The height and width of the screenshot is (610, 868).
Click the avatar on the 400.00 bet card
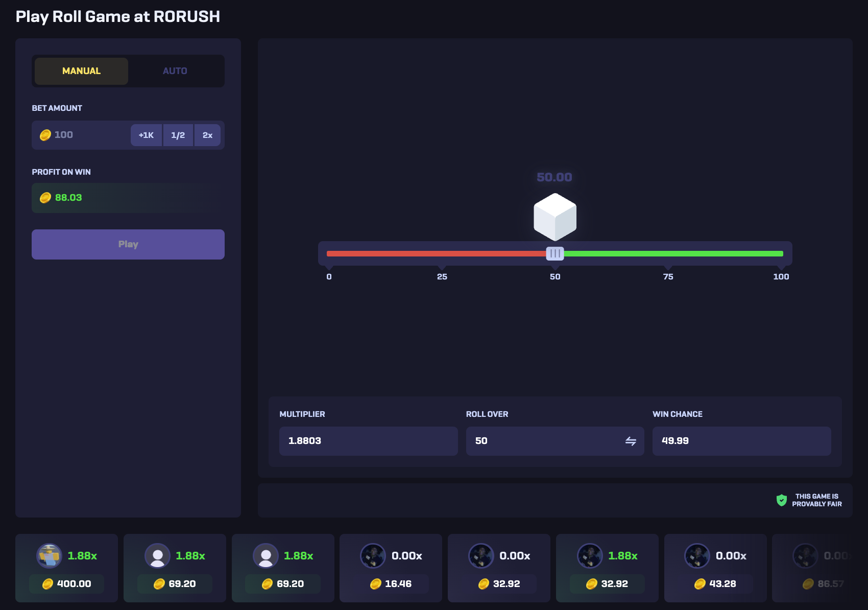click(50, 555)
